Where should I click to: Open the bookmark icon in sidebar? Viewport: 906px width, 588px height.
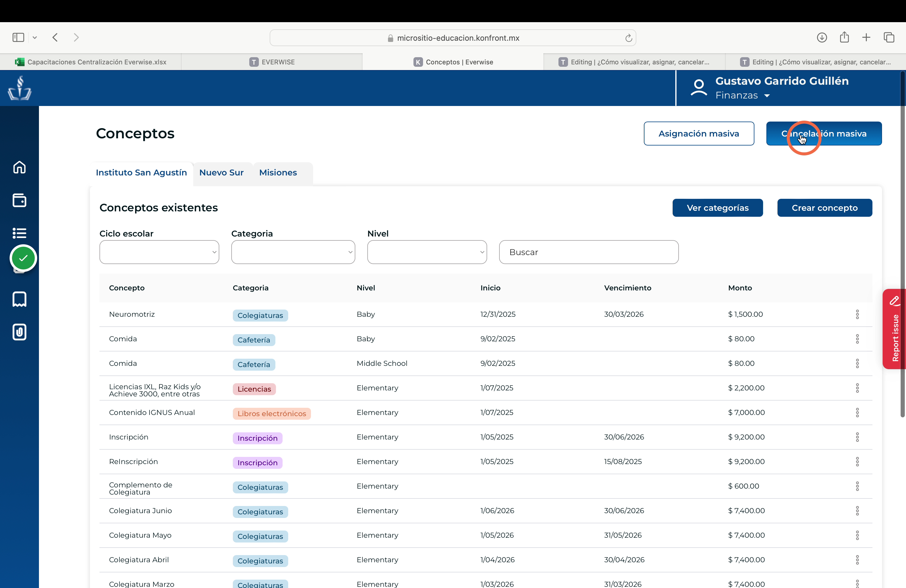pyautogui.click(x=19, y=299)
